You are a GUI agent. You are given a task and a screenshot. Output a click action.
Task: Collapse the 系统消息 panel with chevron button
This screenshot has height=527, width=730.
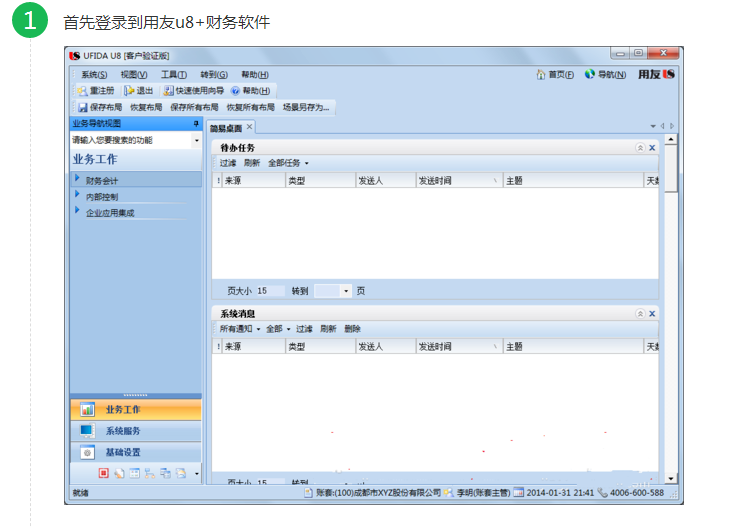[x=640, y=313]
